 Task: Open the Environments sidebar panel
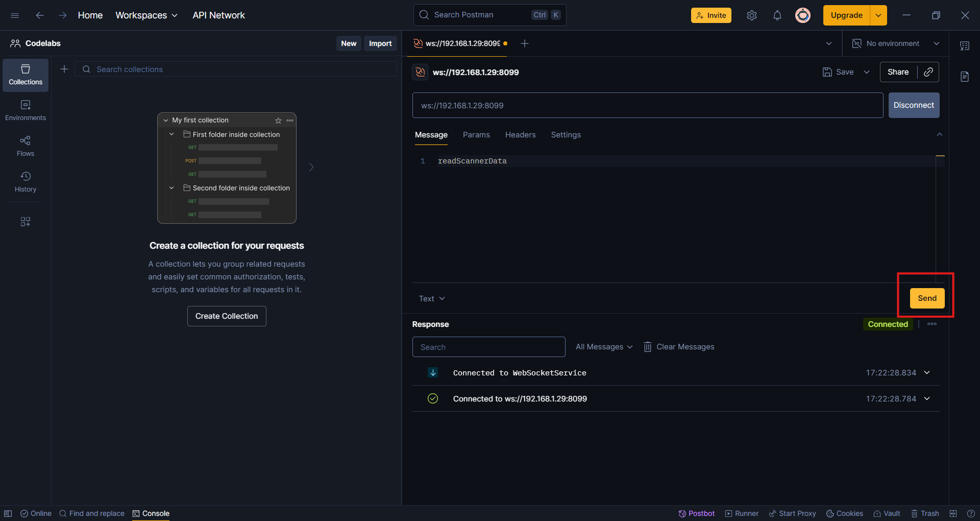coord(26,110)
